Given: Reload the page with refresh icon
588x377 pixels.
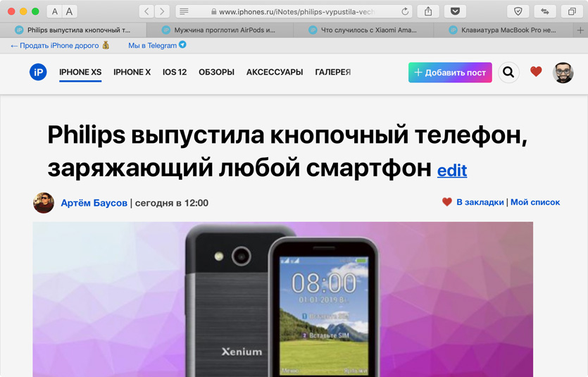Looking at the screenshot, I should coord(405,12).
